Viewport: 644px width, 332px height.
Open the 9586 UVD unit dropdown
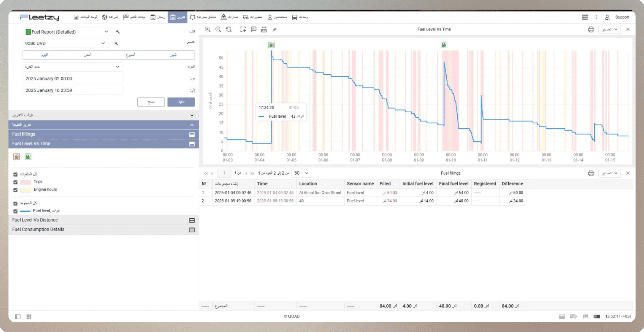click(65, 43)
